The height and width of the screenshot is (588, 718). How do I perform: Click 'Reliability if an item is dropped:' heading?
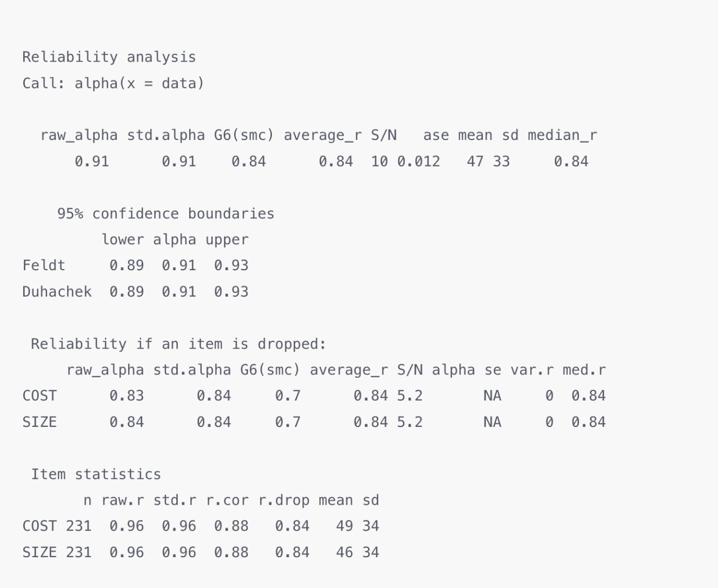coord(178,344)
